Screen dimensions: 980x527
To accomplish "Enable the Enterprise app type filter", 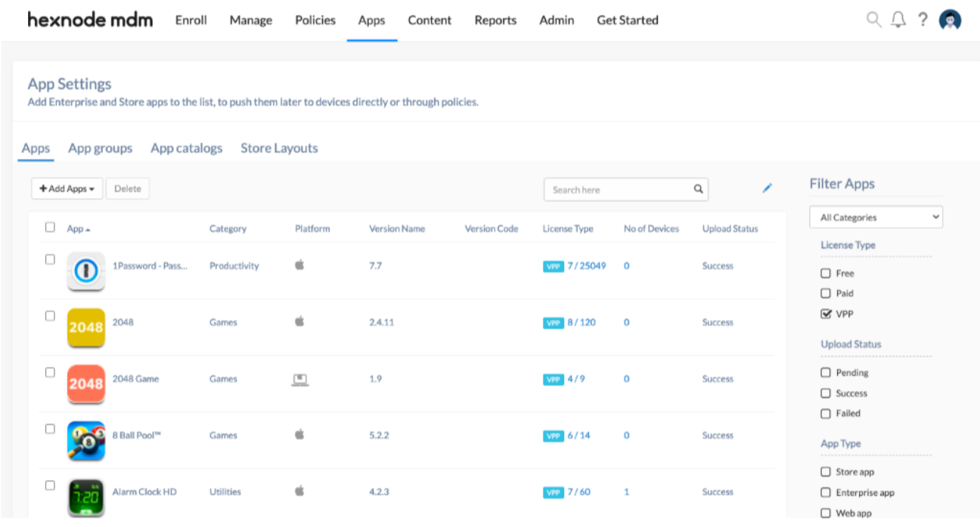I will [826, 492].
